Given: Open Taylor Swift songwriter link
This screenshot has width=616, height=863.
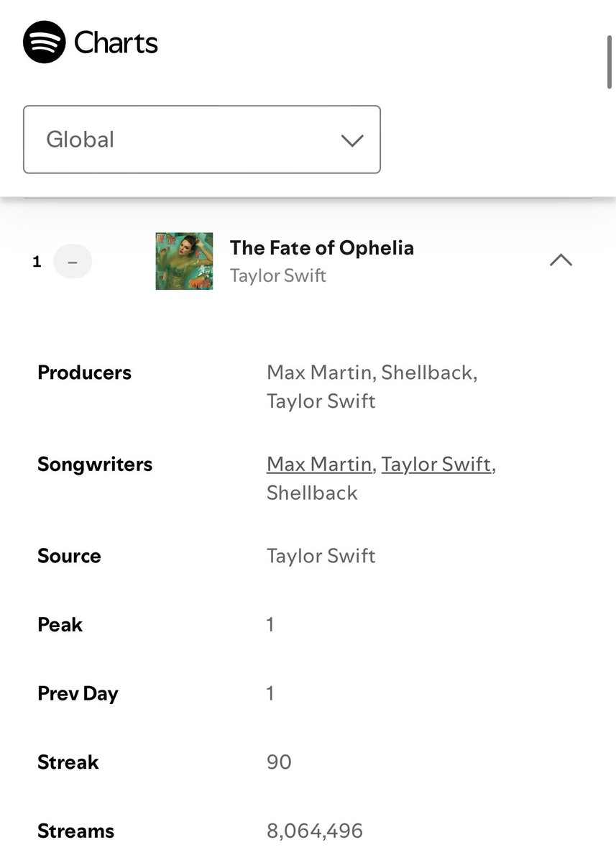Looking at the screenshot, I should coord(436,465).
